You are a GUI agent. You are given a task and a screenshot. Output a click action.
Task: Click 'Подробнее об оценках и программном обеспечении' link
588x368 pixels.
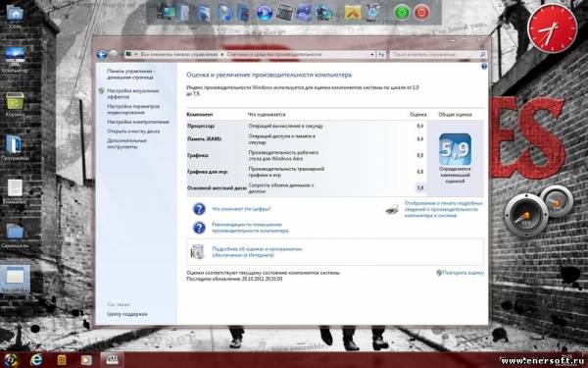257,252
